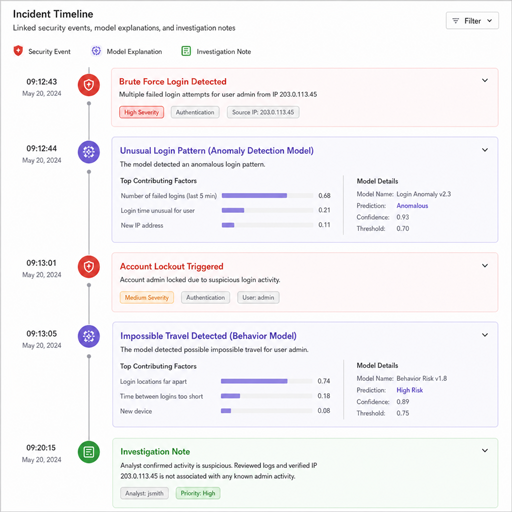Open Unusual Login Pattern title

pyautogui.click(x=217, y=151)
